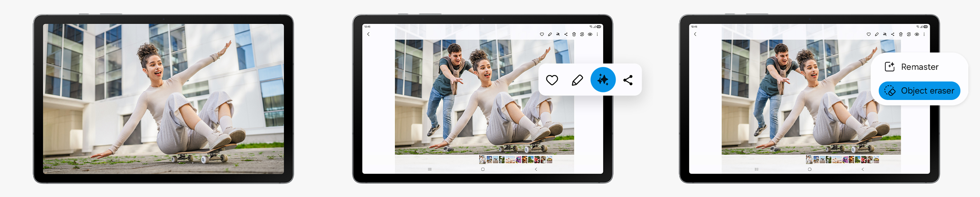Go back using top-left arrow, middle tablet
This screenshot has height=197, width=980.
coord(368,34)
